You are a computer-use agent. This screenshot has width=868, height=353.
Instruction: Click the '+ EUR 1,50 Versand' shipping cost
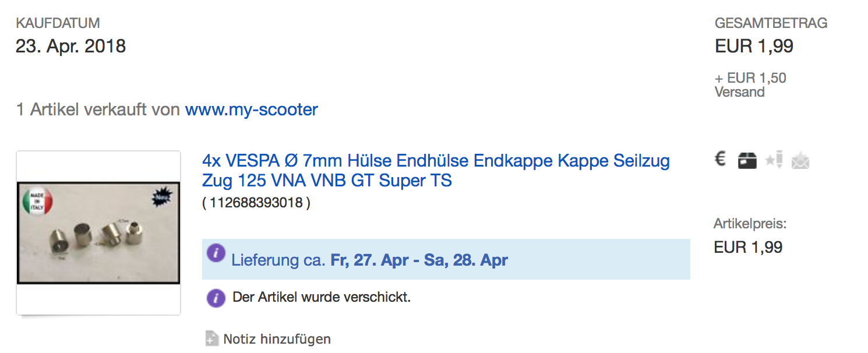pyautogui.click(x=750, y=85)
